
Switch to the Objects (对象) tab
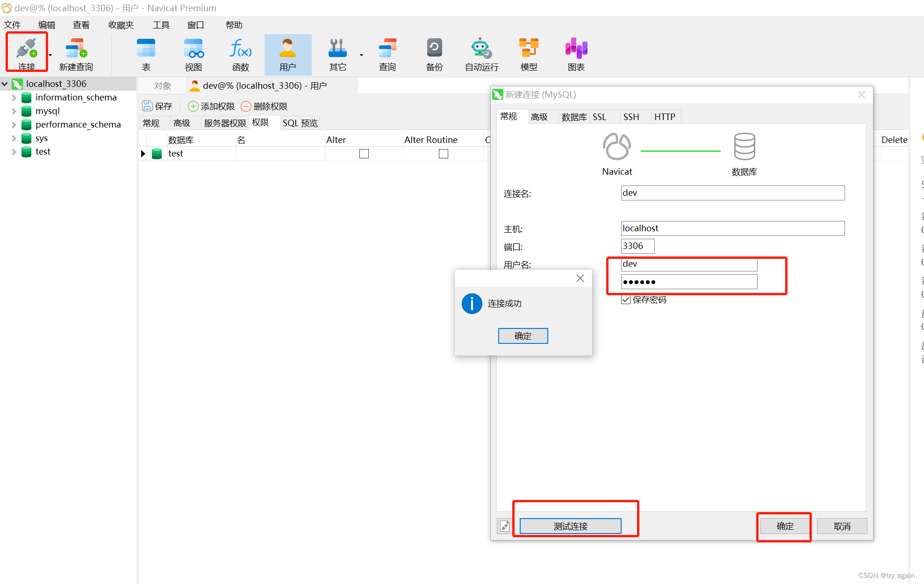[x=163, y=86]
